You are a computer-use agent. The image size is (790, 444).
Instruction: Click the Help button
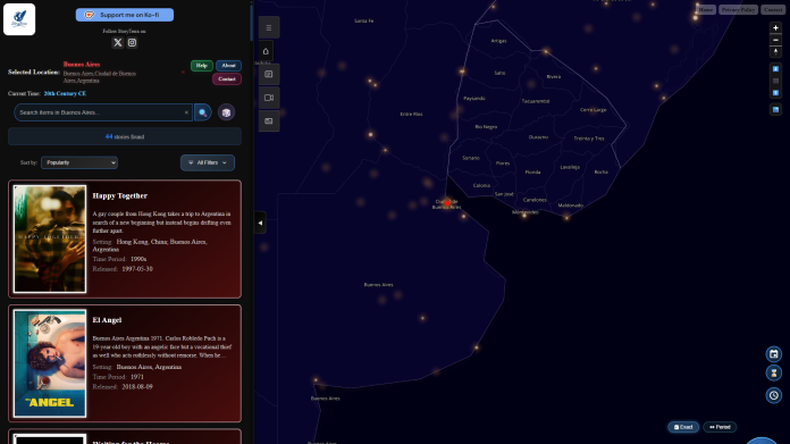click(x=202, y=66)
